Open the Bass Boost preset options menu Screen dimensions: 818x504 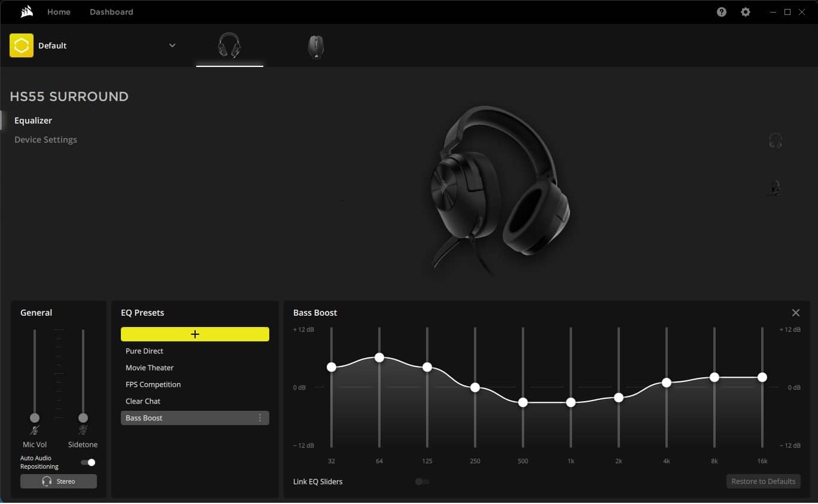tap(260, 418)
